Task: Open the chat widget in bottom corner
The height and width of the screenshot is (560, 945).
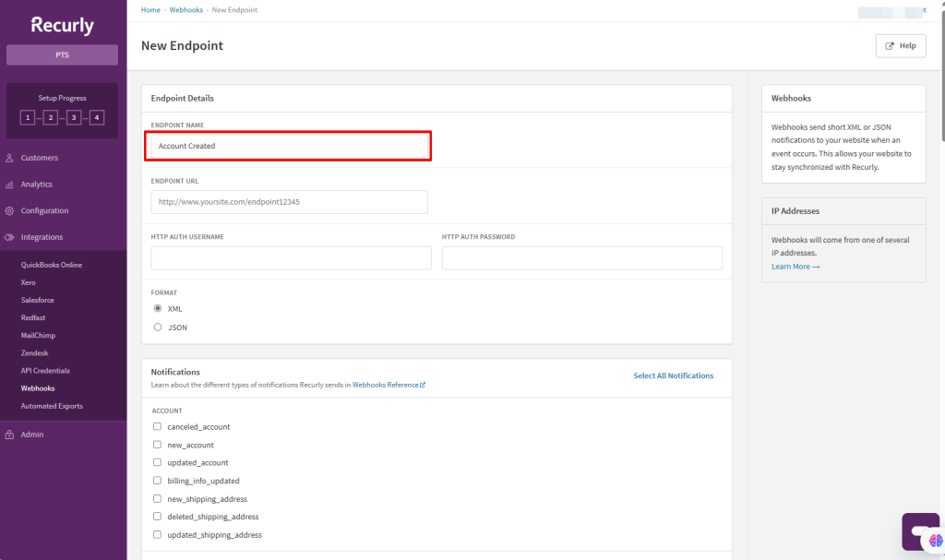Action: (x=919, y=531)
